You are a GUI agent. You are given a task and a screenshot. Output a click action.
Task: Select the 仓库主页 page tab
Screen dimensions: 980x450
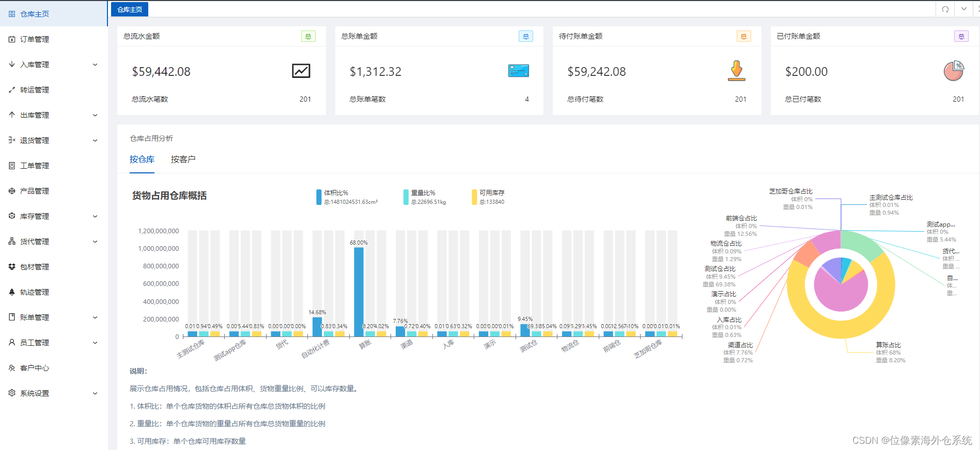tap(130, 9)
